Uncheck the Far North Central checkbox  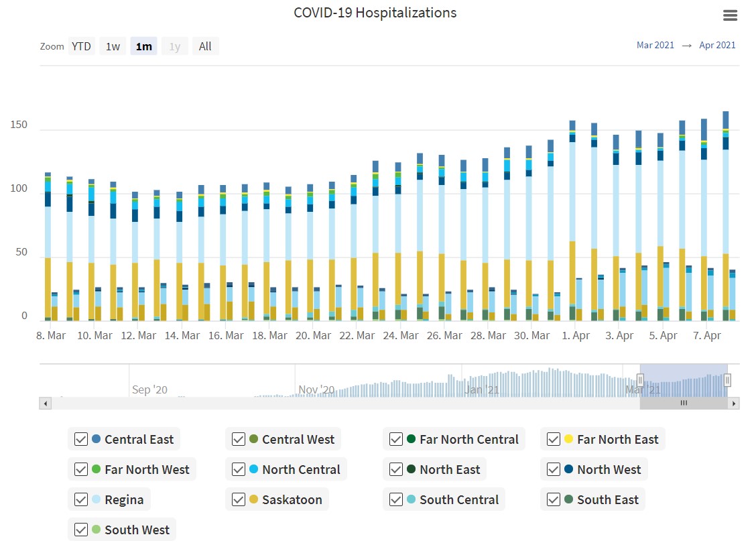[x=396, y=440]
